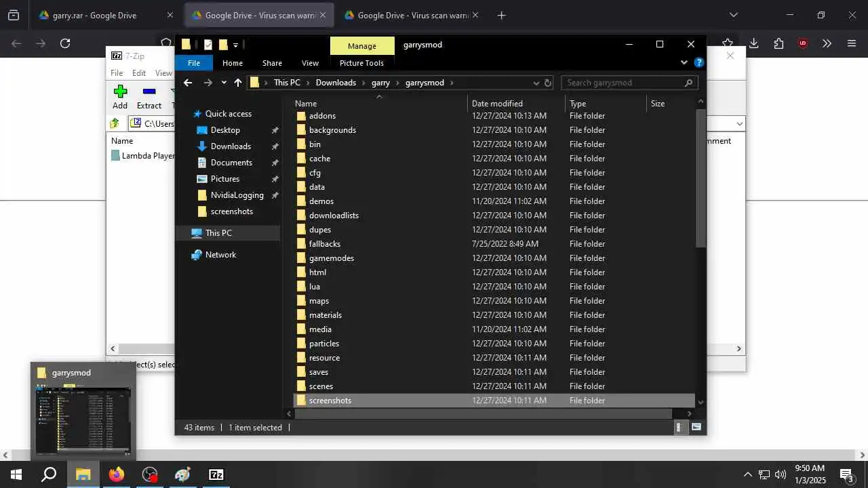Viewport: 868px width, 488px height.
Task: Open the 7-Zip taskbar icon
Action: coord(216,474)
